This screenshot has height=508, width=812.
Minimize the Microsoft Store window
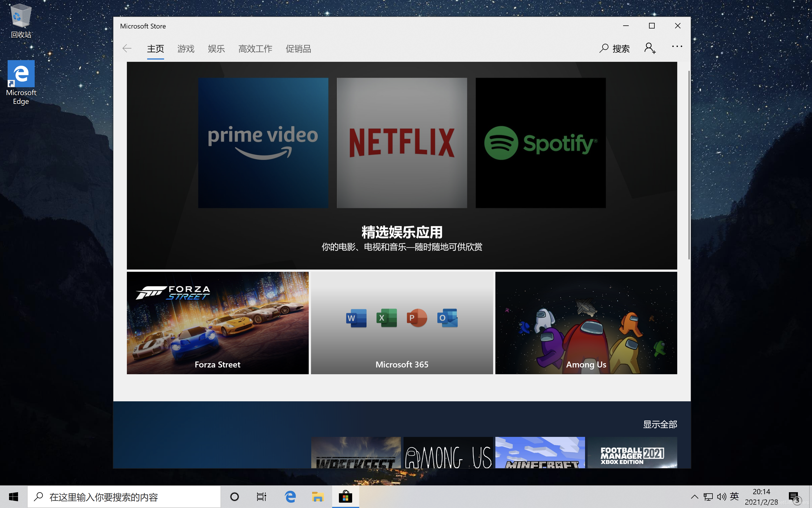tap(626, 26)
